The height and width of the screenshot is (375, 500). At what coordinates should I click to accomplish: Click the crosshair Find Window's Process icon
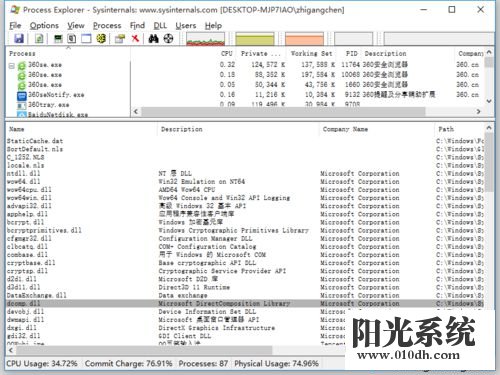[x=168, y=39]
